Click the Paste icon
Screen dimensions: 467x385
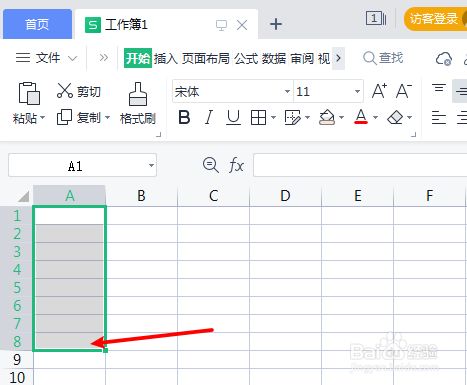pos(29,93)
